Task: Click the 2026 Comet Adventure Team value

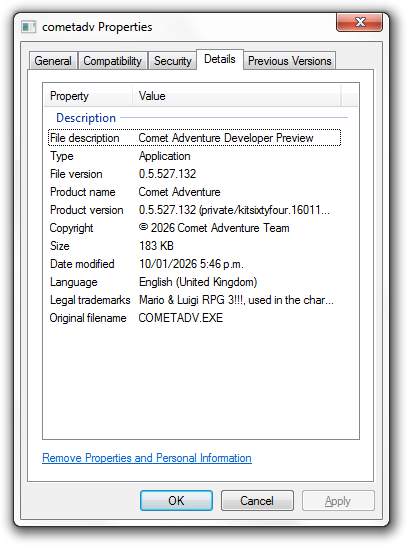Action: [214, 228]
